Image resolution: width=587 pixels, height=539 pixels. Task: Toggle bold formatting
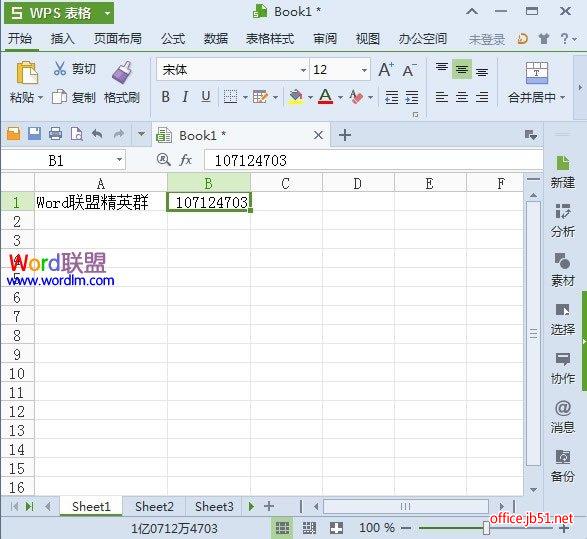[165, 97]
